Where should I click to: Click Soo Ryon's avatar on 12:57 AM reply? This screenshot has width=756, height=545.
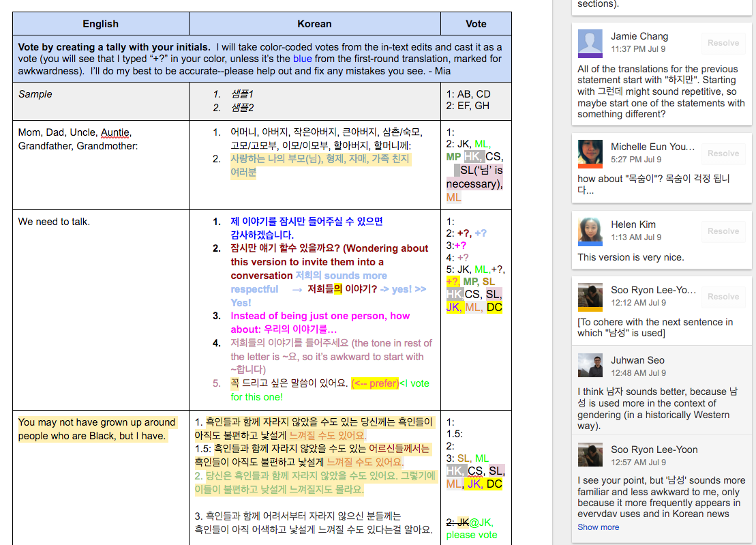[590, 455]
